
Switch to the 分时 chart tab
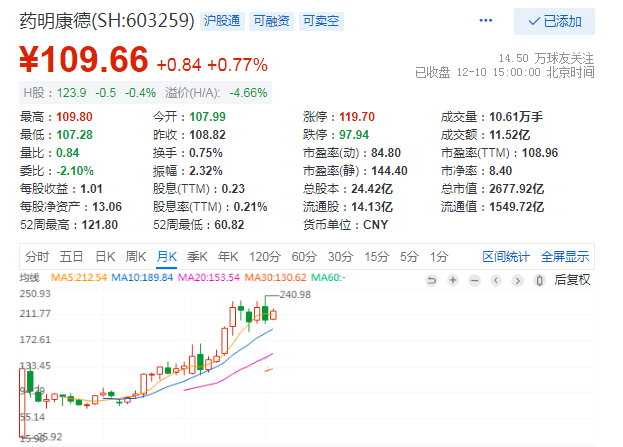[37, 255]
